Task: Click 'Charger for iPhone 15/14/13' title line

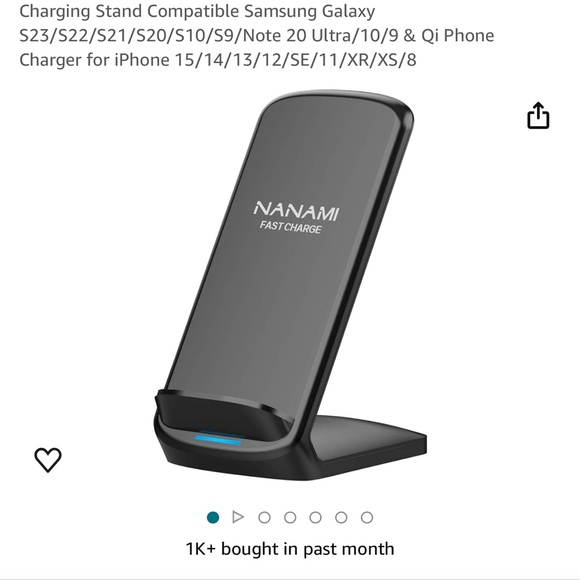Action: pos(218,60)
